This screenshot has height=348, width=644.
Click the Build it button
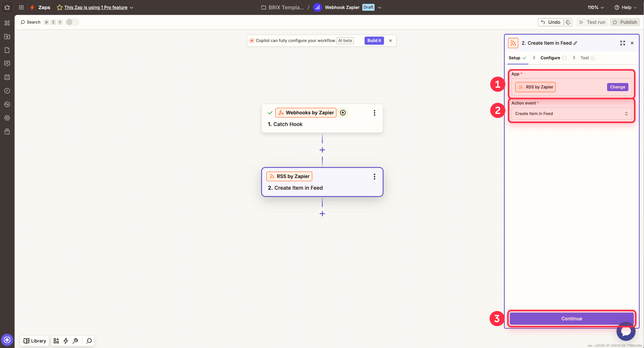coord(374,41)
